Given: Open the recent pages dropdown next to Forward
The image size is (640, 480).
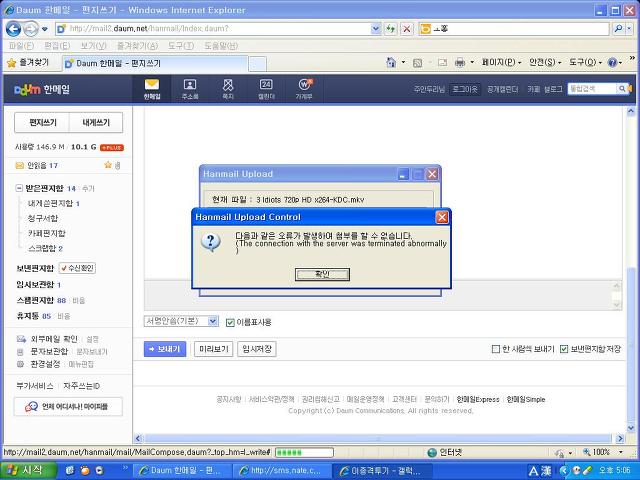Looking at the screenshot, I should point(45,29).
